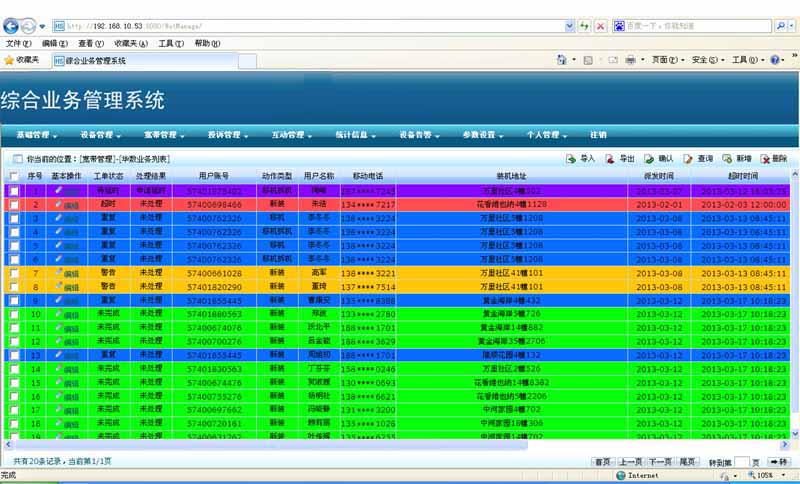Open the 宽带管理 dropdown menu
Viewport: 800px width, 484px height.
tap(164, 134)
